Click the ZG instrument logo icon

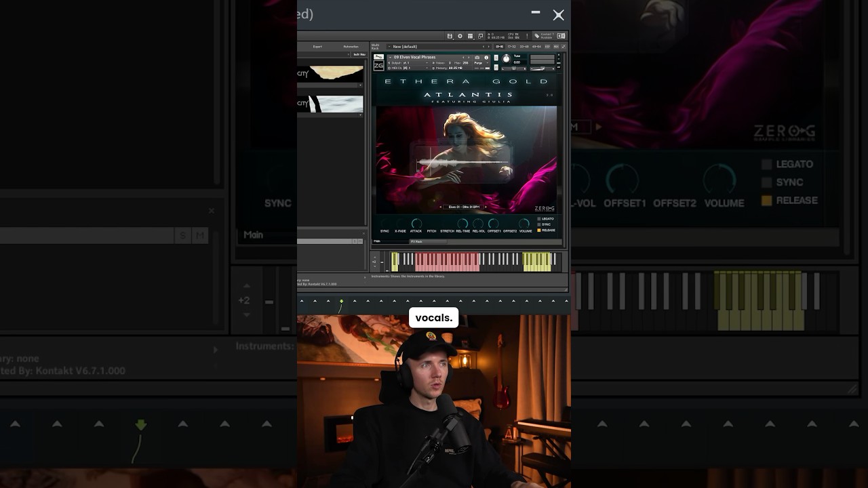pos(378,66)
